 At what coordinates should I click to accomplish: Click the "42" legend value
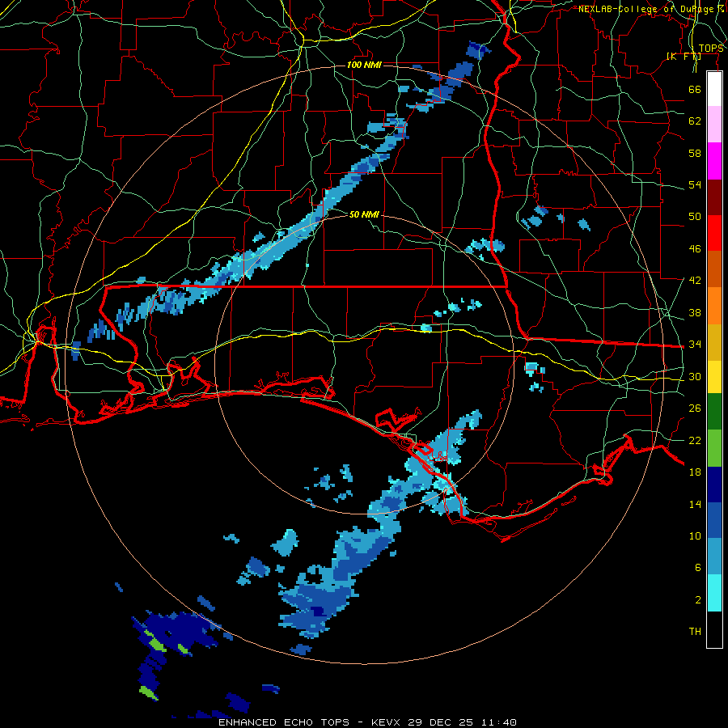(x=695, y=281)
